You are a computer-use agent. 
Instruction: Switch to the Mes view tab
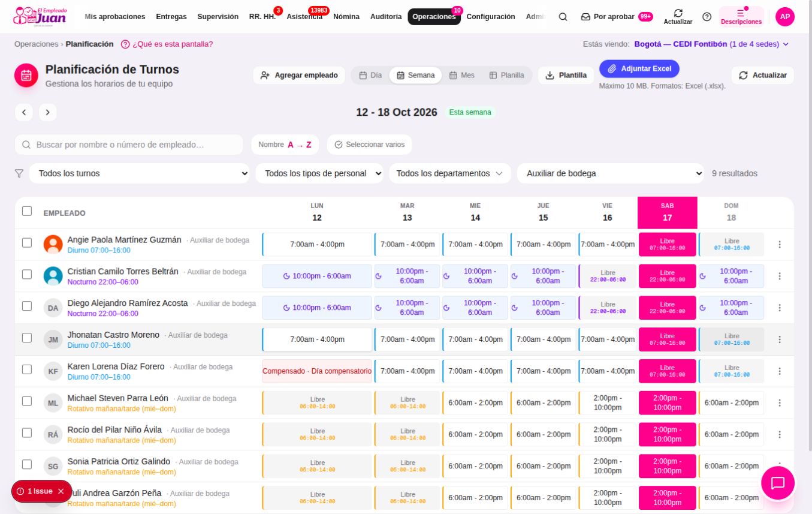[x=462, y=76]
